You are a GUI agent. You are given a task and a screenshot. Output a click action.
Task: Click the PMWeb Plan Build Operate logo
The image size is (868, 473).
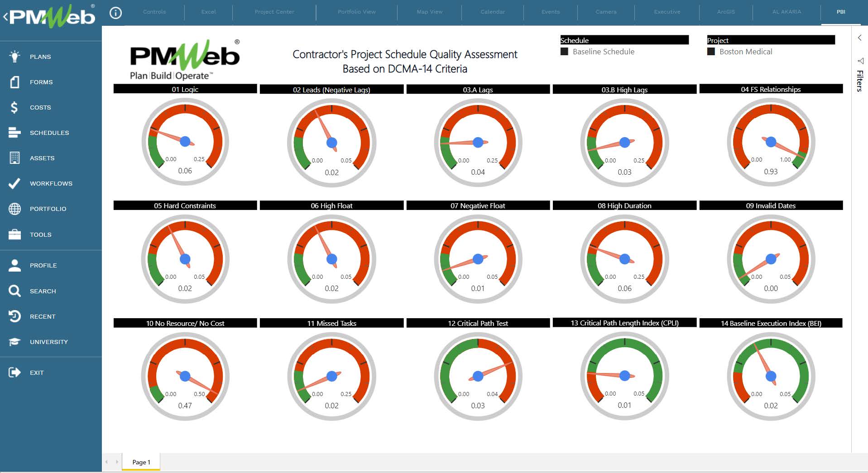pyautogui.click(x=185, y=60)
